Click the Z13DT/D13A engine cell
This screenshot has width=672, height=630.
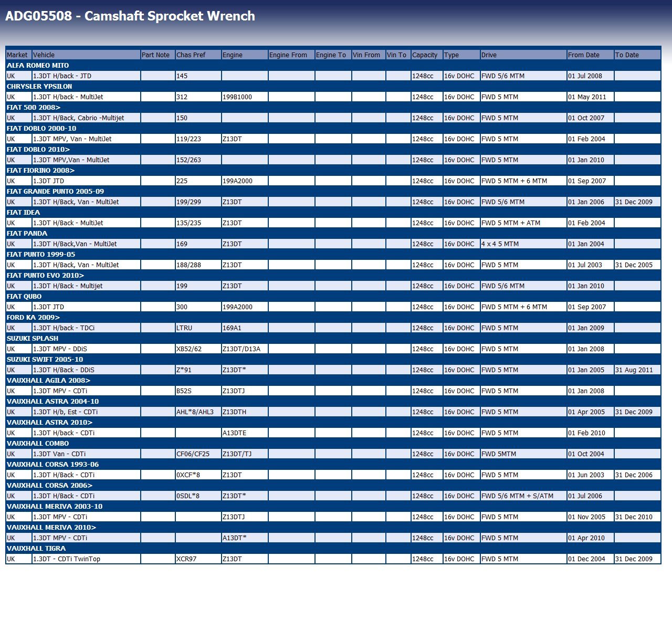click(x=245, y=349)
